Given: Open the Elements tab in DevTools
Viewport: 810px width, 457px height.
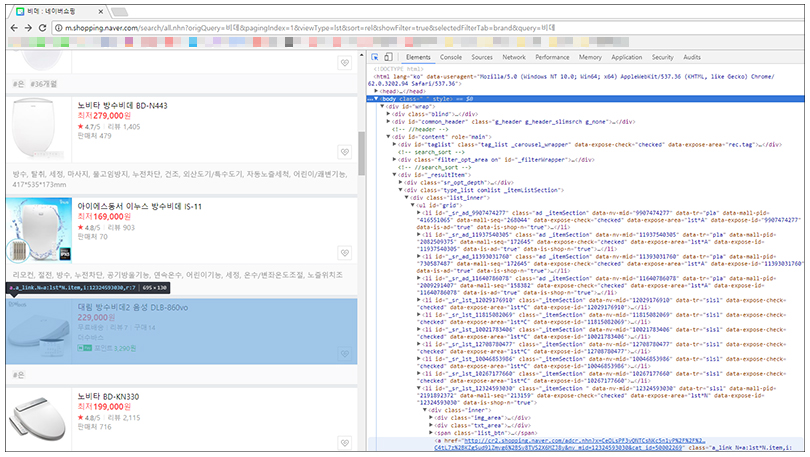Looking at the screenshot, I should point(418,57).
